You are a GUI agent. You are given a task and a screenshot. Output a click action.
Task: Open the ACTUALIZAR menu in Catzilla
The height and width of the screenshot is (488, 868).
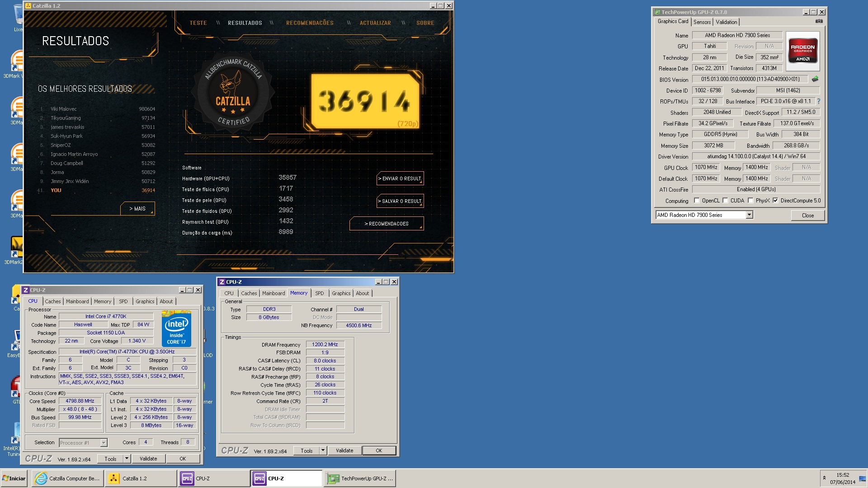[x=375, y=23]
